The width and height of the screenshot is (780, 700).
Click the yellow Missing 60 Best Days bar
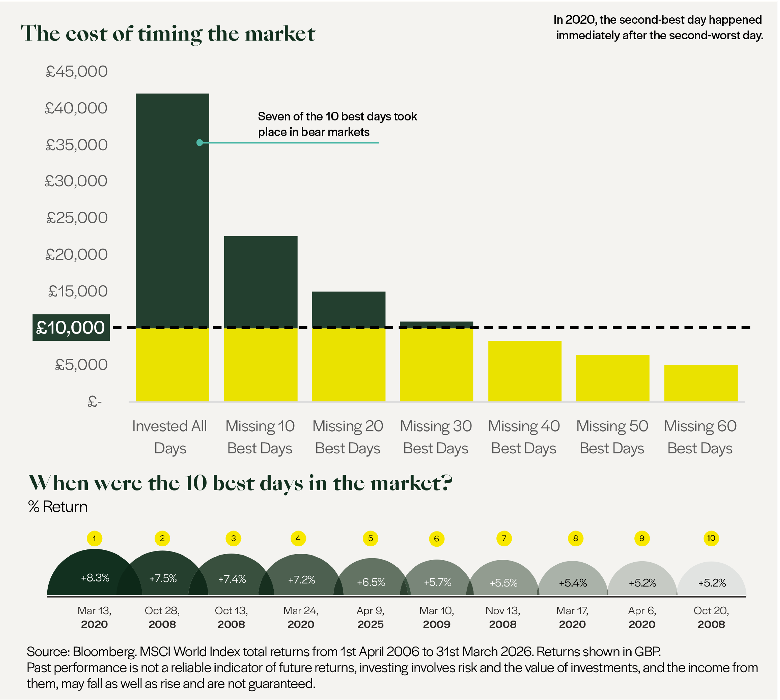701,383
